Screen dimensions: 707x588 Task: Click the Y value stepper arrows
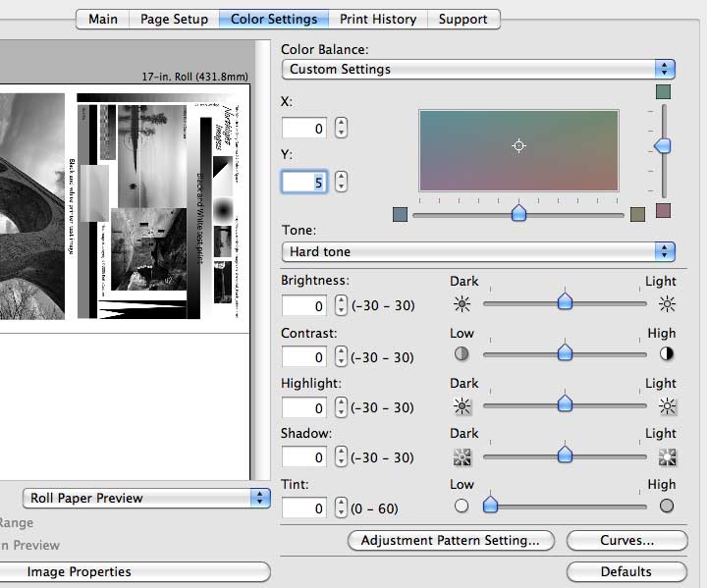(342, 182)
